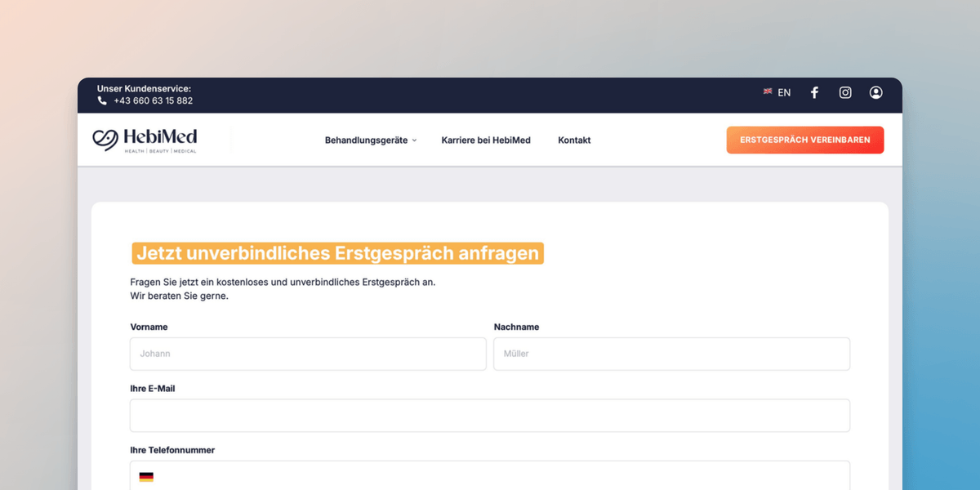Expand the Behandlungsgeräte menu chevron
The width and height of the screenshot is (980, 490).
414,140
